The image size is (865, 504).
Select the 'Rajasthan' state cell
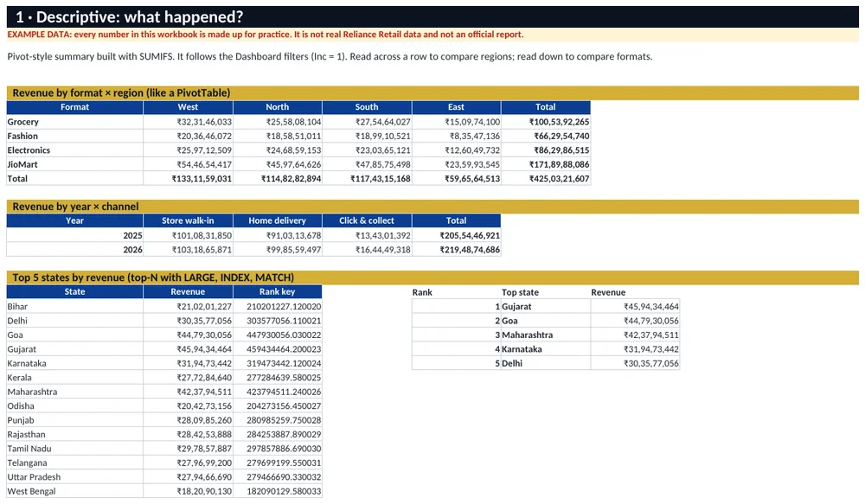pyautogui.click(x=74, y=435)
